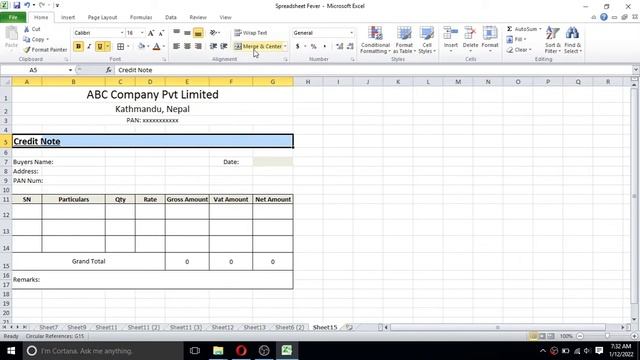
Task: Click the Insert cells icon
Action: tap(451, 33)
